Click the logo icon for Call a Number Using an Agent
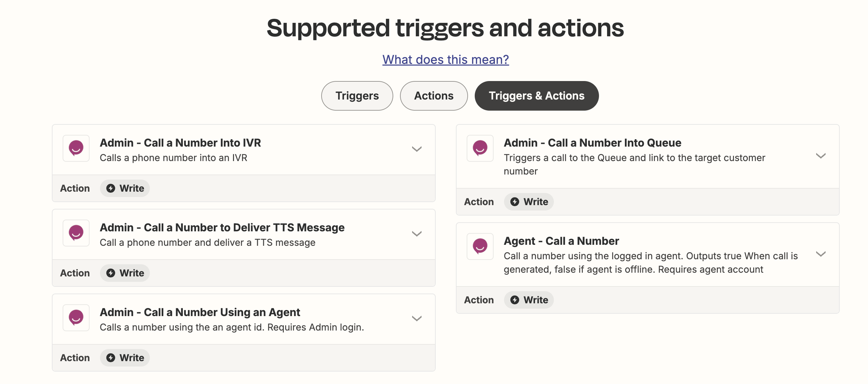868x384 pixels. [76, 318]
